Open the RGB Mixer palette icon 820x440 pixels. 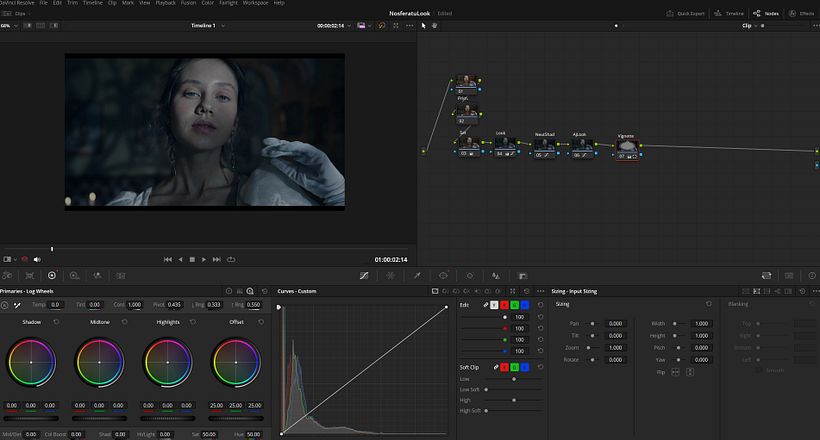click(97, 276)
